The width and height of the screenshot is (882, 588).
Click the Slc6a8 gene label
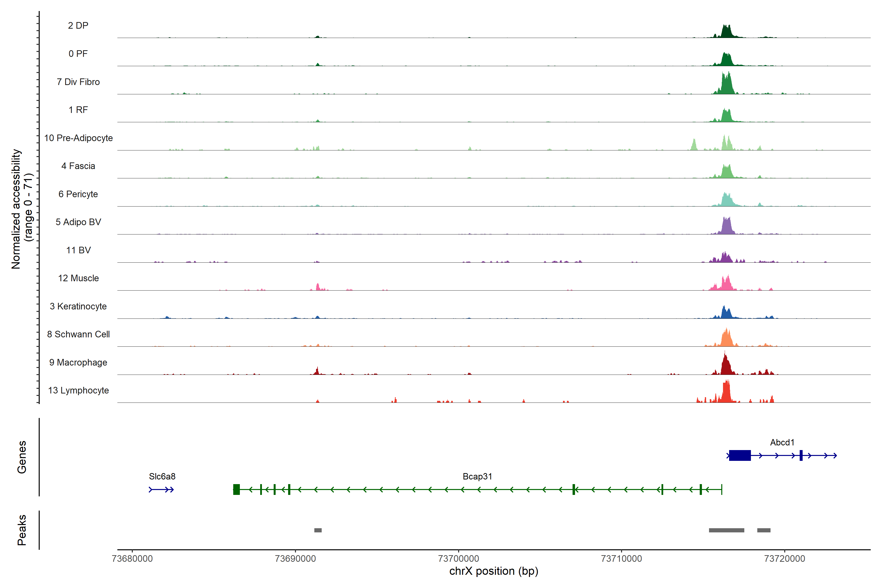pyautogui.click(x=162, y=477)
